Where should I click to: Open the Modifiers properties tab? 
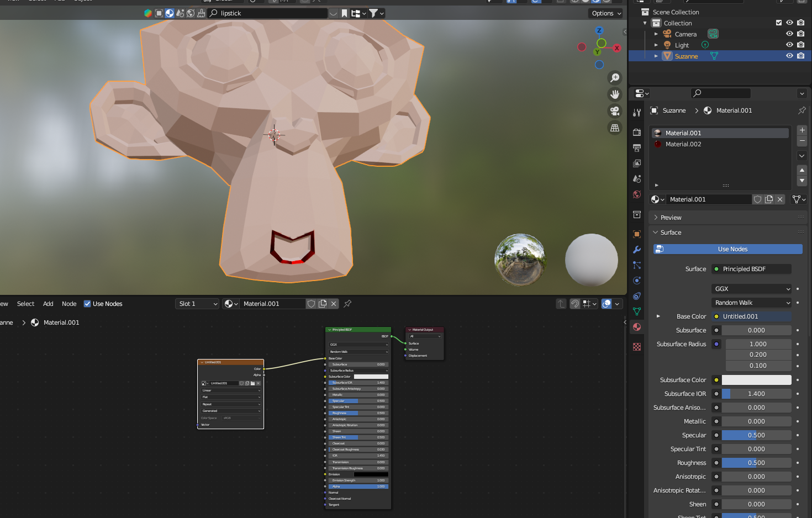click(x=637, y=250)
